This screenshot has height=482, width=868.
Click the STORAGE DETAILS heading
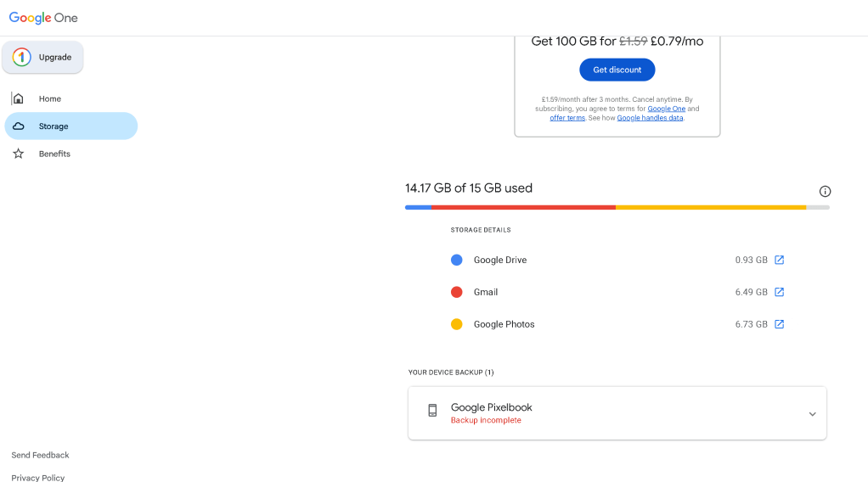click(481, 230)
